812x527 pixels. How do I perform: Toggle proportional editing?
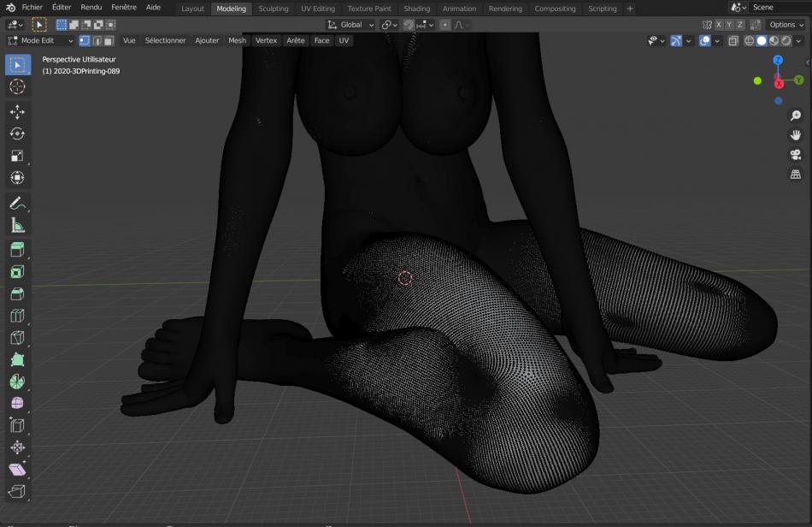(x=445, y=25)
